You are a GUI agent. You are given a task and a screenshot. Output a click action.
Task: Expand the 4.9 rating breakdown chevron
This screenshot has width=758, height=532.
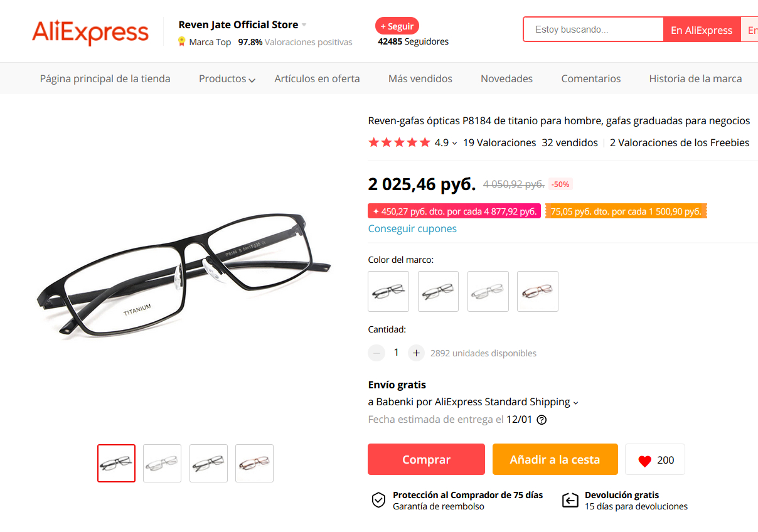(x=454, y=143)
